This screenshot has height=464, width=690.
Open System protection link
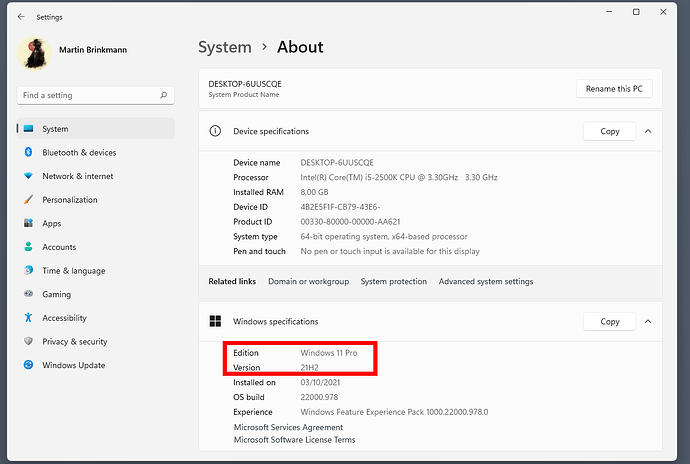click(x=393, y=281)
